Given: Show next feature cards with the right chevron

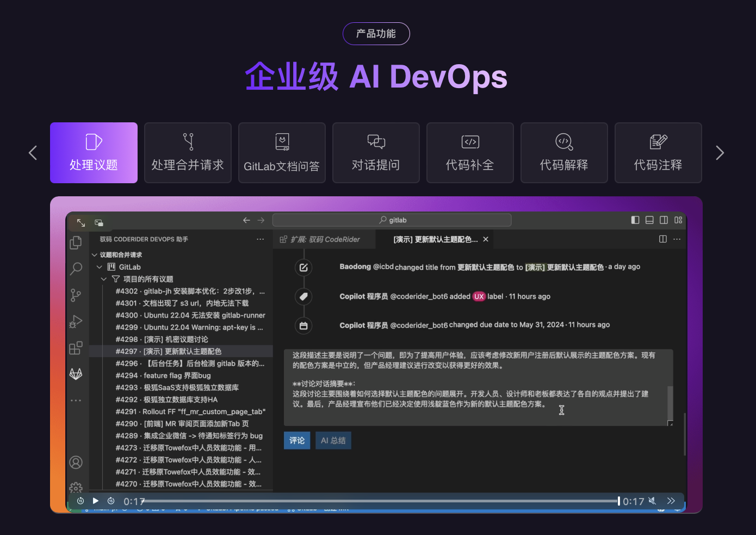Looking at the screenshot, I should 720,153.
